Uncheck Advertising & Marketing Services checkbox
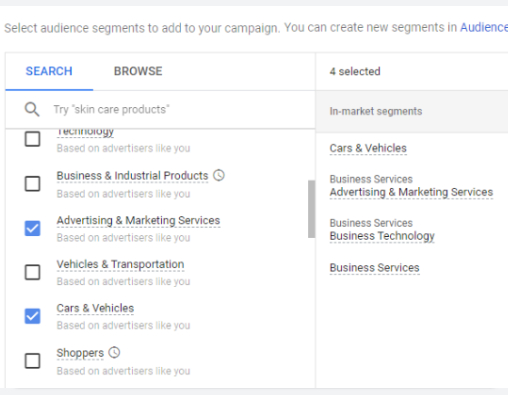This screenshot has width=508, height=395. [x=33, y=228]
